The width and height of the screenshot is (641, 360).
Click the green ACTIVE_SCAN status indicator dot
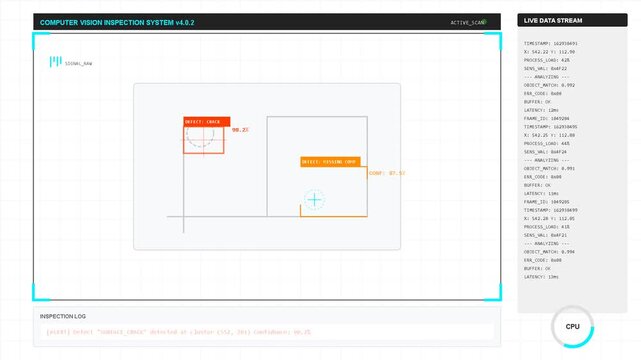484,22
